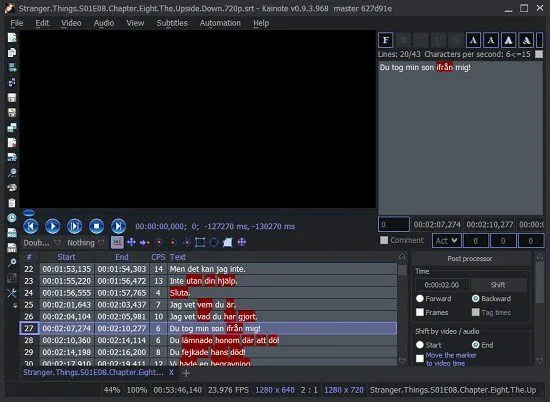This screenshot has height=402, width=550.
Task: Toggle the Tag times checkbox
Action: [x=476, y=312]
